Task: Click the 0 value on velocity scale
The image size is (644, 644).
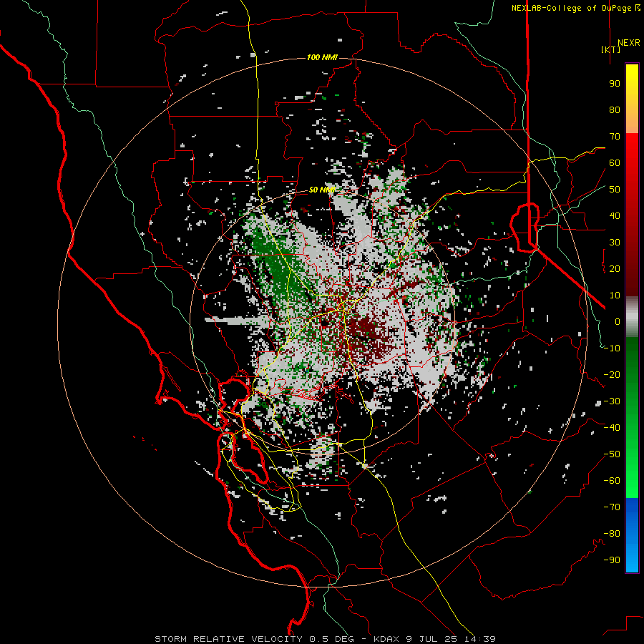Action: [x=618, y=321]
